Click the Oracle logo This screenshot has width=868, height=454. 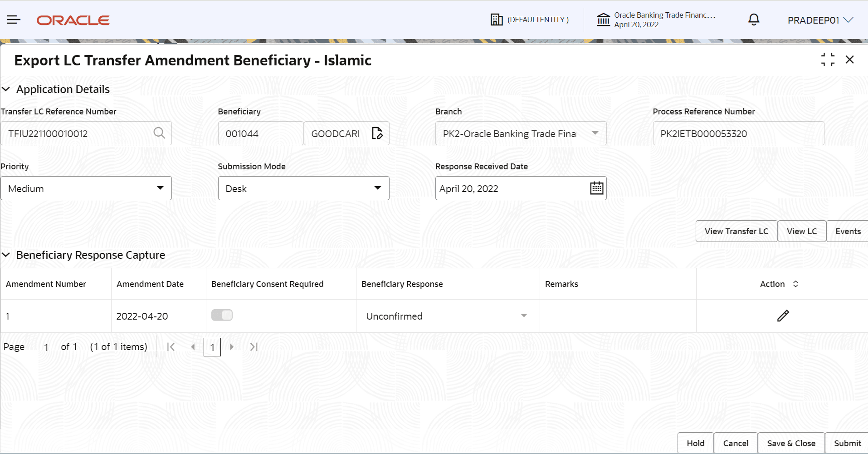point(73,20)
